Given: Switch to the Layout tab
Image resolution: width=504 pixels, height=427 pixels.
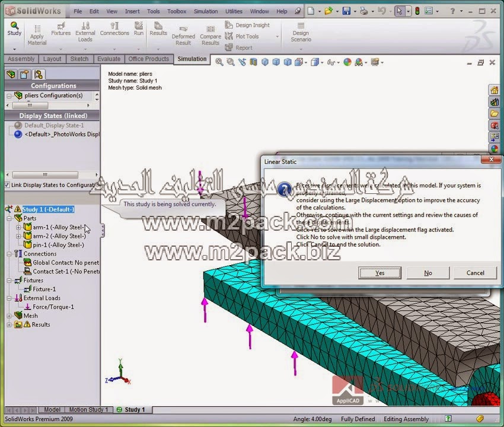Looking at the screenshot, I should click(52, 59).
